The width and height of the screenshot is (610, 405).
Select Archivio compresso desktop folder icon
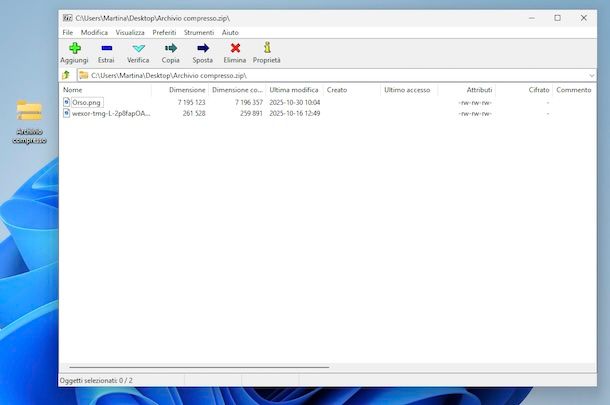29,110
